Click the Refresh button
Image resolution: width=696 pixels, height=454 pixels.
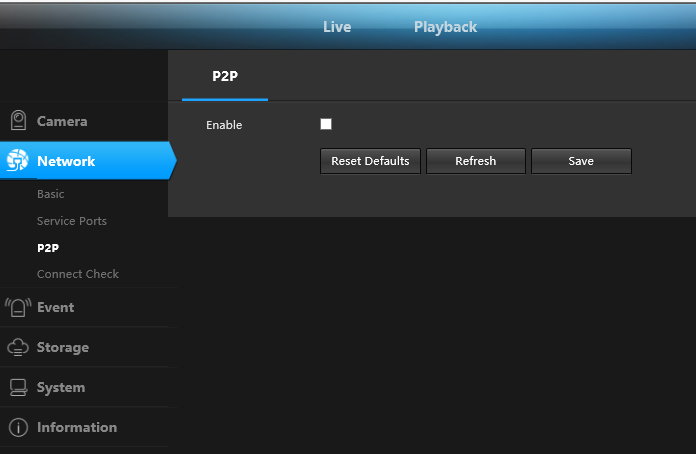pyautogui.click(x=475, y=161)
